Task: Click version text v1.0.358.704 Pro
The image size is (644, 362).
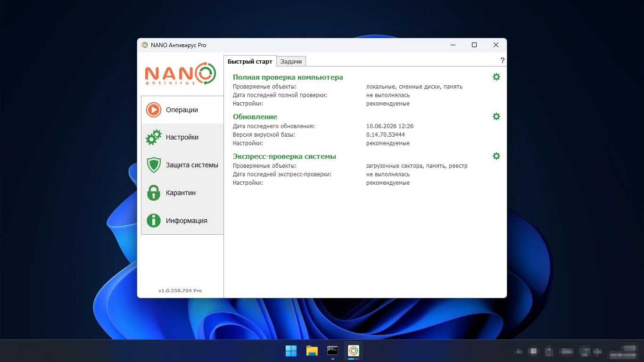Action: point(180,290)
